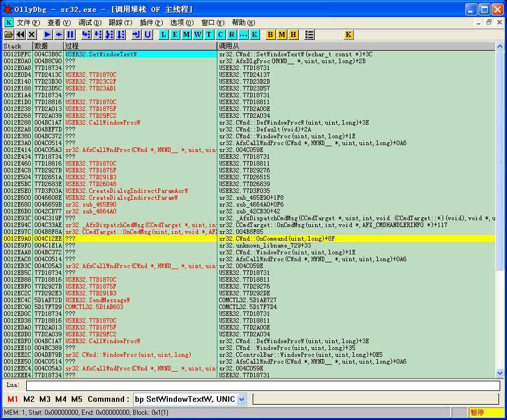Open Executable modules with cyan E icon
Image resolution: width=507 pixels, height=420 pixels.
175,34
